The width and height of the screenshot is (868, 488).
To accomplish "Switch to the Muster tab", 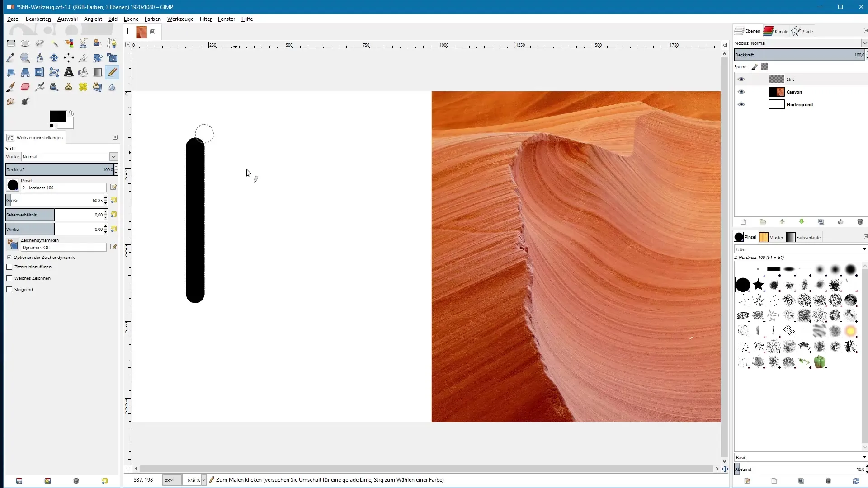I will coord(771,237).
